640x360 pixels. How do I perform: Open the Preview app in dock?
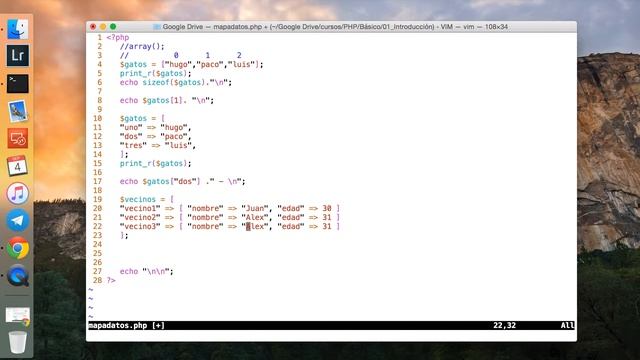[18, 111]
